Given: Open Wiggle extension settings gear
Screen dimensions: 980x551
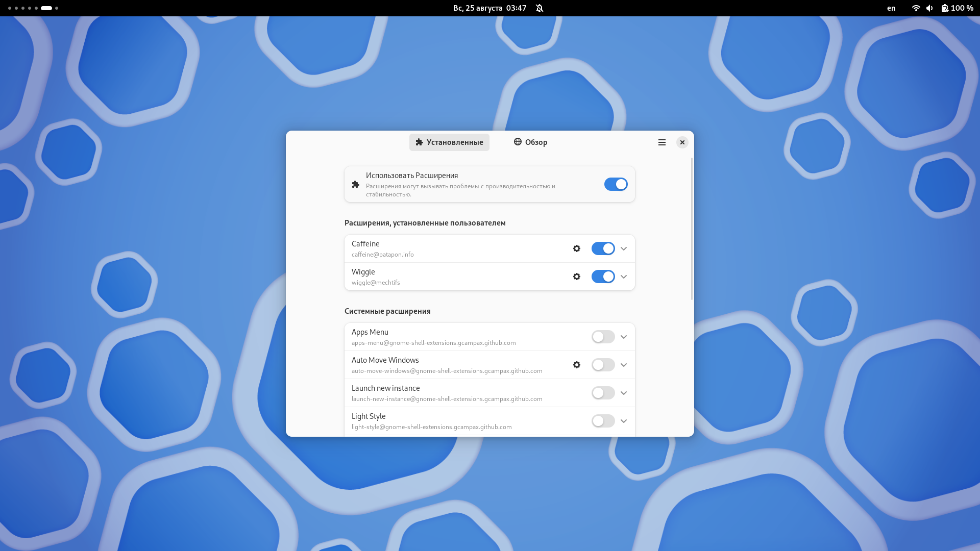Looking at the screenshot, I should pyautogui.click(x=577, y=277).
